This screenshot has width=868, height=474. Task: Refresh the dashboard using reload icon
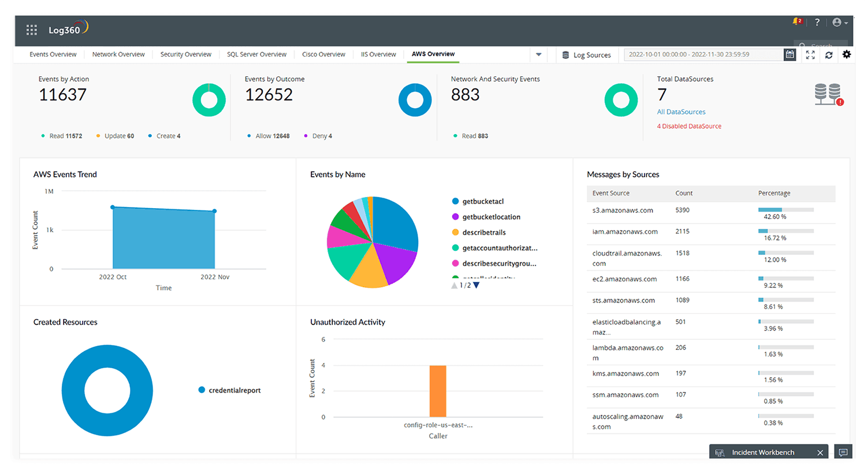829,54
